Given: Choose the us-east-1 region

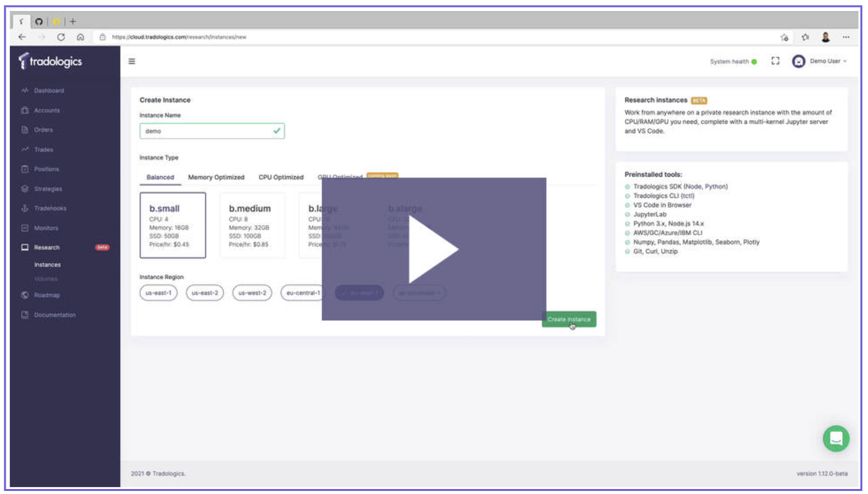Looking at the screenshot, I should 159,292.
